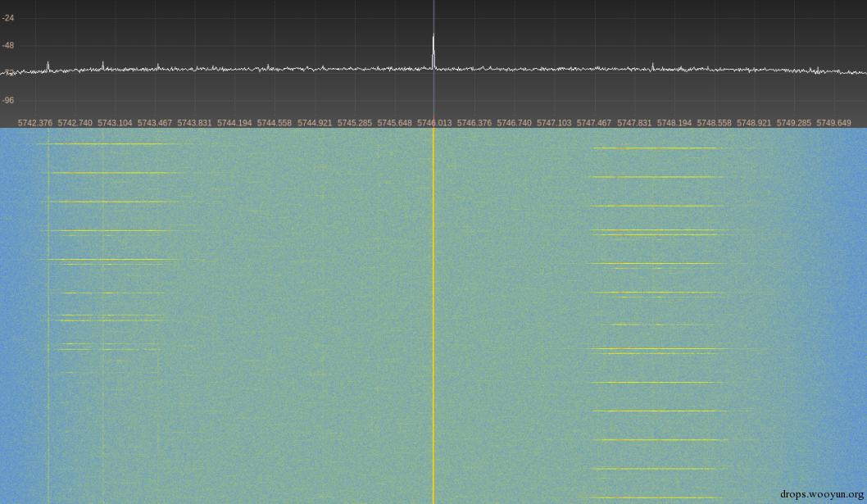
Task: Click the 5746.013 center frequency label
Action: pyautogui.click(x=434, y=123)
